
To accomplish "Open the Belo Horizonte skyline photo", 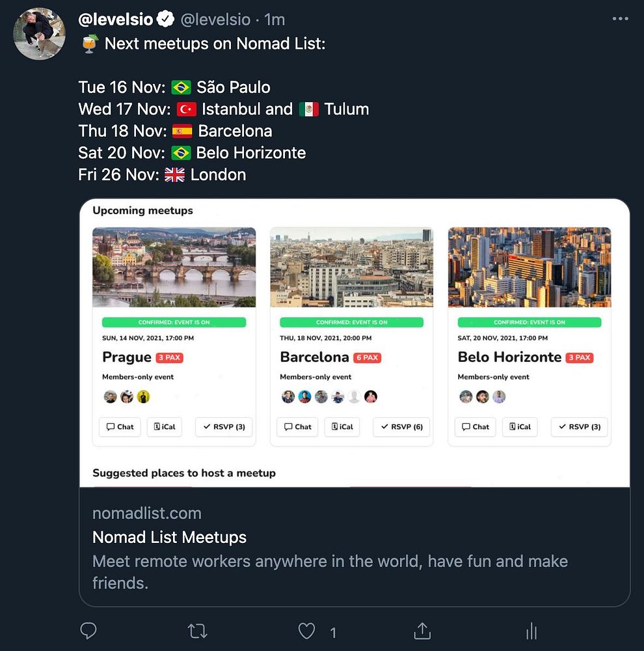I will pos(530,267).
